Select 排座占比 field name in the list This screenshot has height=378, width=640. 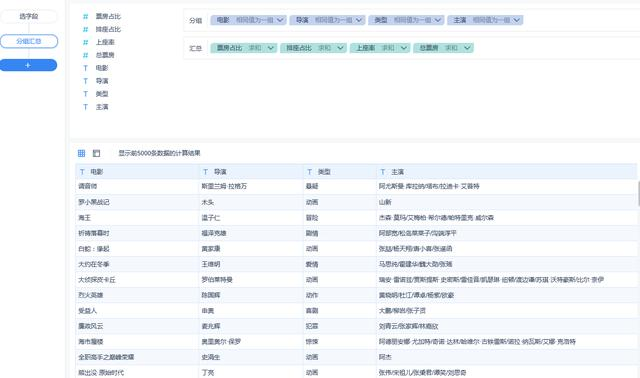coord(108,29)
